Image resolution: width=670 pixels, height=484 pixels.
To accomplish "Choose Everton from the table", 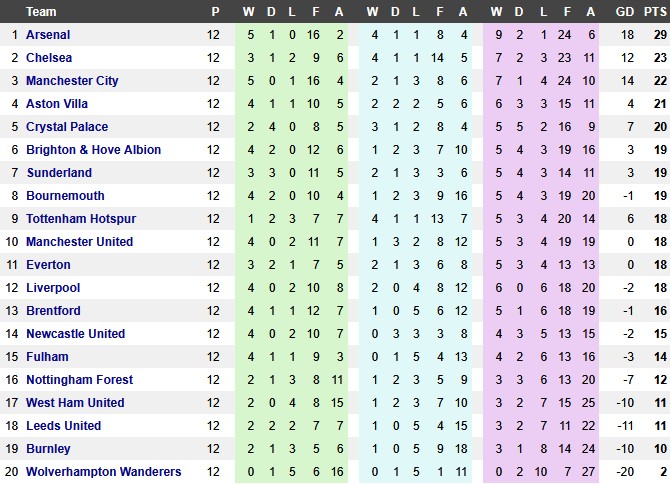I will click(x=48, y=265).
